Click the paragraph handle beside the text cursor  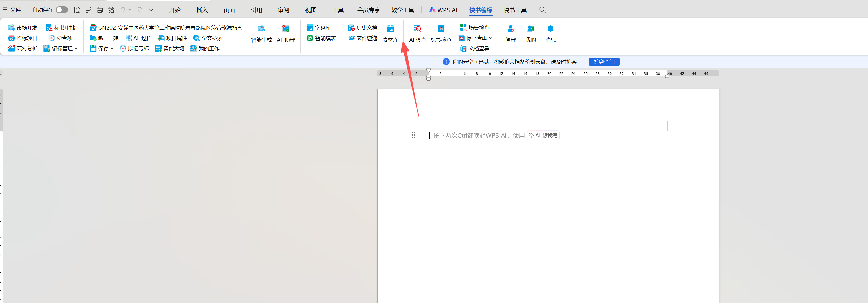(413, 135)
